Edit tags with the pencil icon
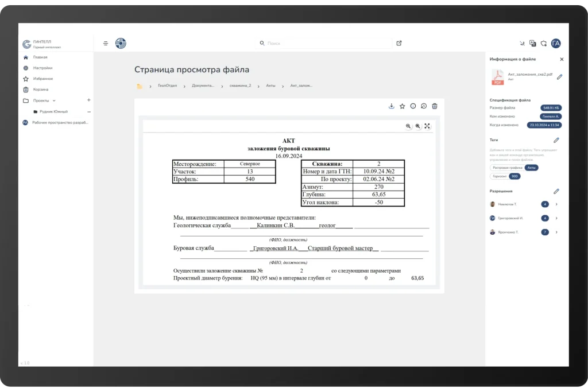588x392 pixels. pyautogui.click(x=556, y=139)
